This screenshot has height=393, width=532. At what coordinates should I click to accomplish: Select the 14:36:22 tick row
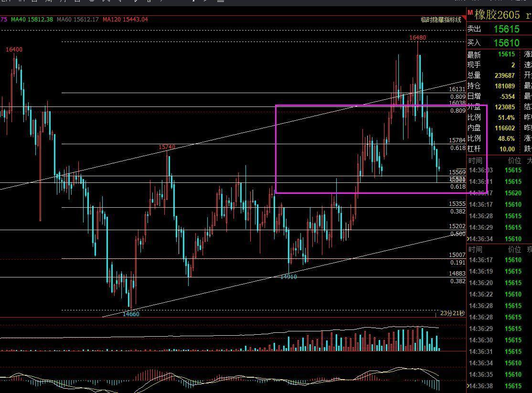pyautogui.click(x=500, y=295)
